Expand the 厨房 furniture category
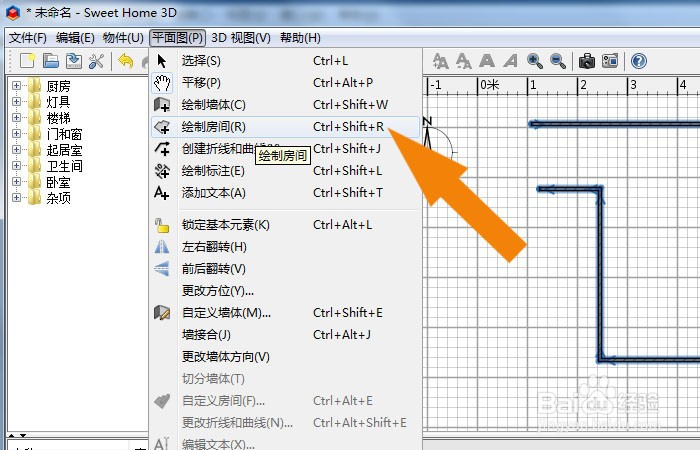This screenshot has width=700, height=450. point(16,85)
